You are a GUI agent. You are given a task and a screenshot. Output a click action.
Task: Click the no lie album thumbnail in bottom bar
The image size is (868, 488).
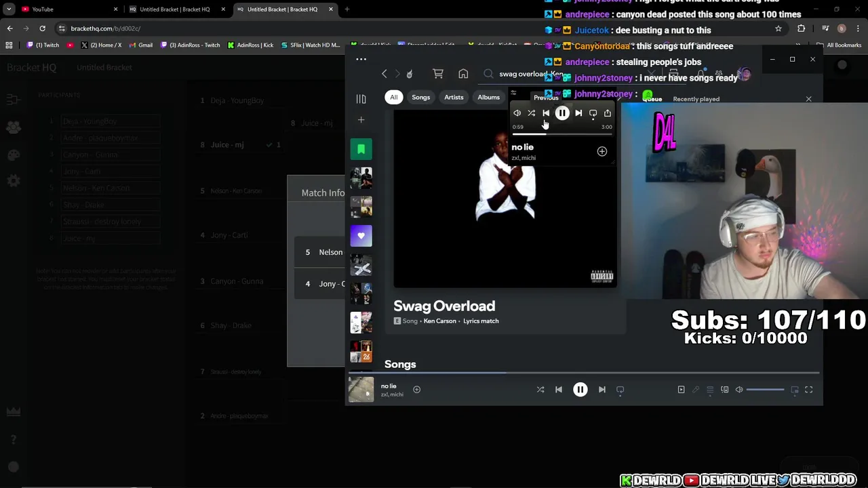click(x=361, y=390)
